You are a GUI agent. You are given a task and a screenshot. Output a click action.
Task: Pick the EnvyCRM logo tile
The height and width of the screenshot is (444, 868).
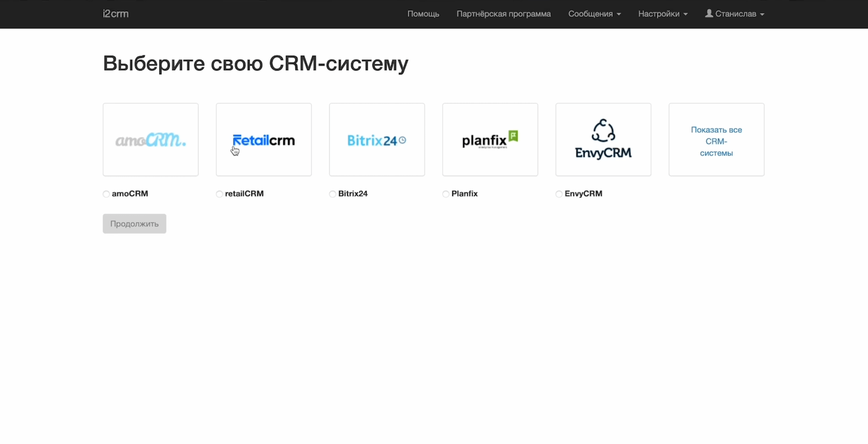(x=603, y=140)
